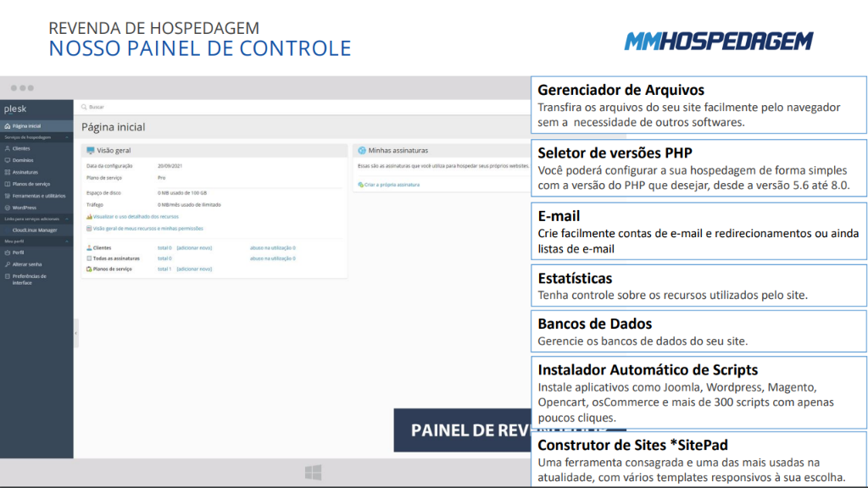This screenshot has width=868, height=488.
Task: Click total 1 for Planos de serviço
Action: (164, 269)
